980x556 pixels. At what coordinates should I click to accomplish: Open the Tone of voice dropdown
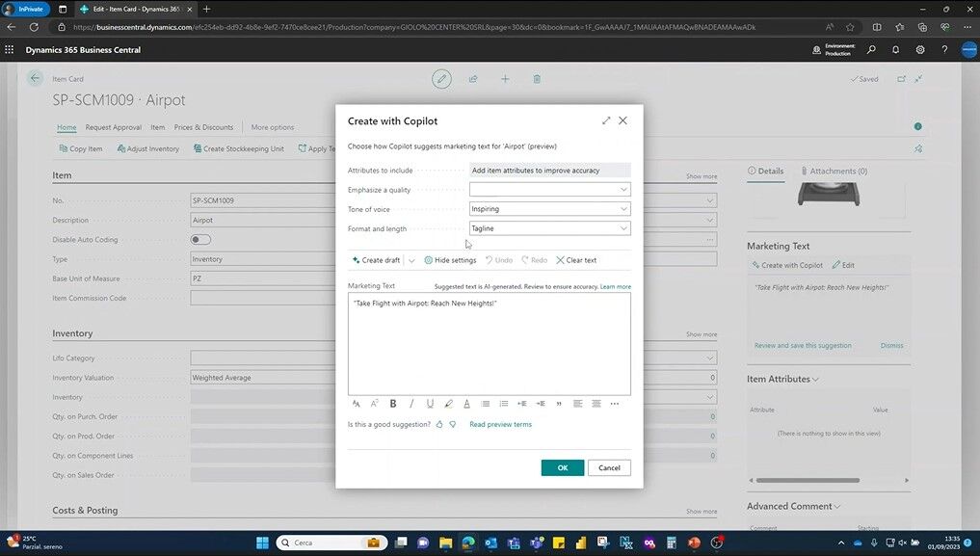pos(549,209)
